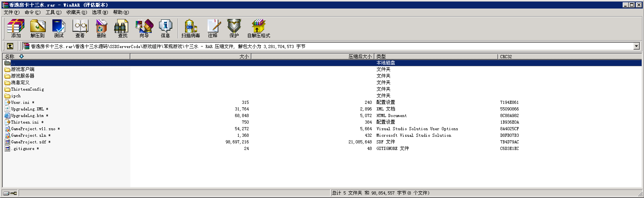Click the Extract To (解压到) icon

click(38, 28)
